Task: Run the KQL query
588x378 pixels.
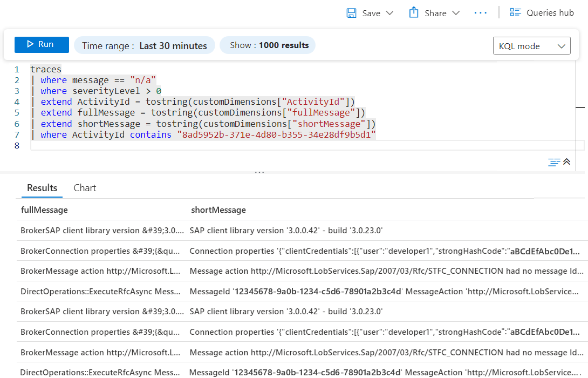Action: pos(42,45)
